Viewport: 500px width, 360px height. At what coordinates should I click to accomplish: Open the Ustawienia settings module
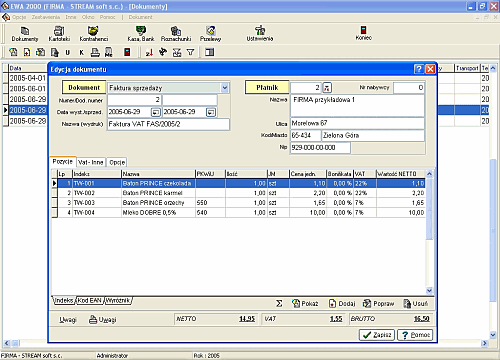(260, 34)
